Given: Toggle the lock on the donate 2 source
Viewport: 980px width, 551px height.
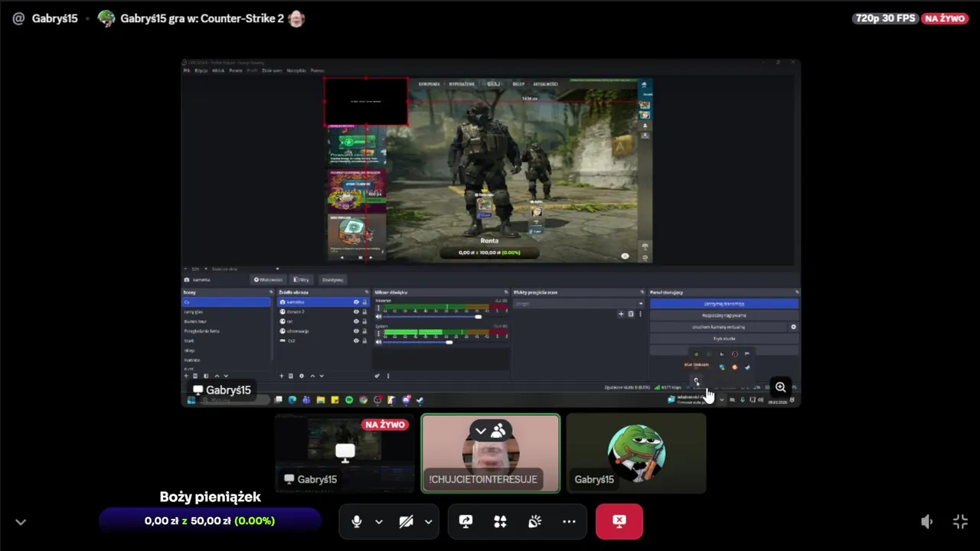Looking at the screenshot, I should click(x=364, y=311).
